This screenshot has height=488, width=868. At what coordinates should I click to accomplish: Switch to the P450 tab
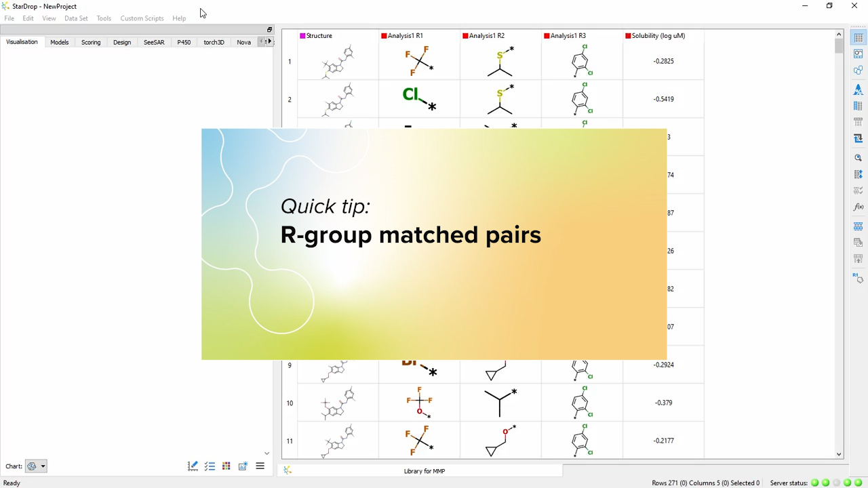click(184, 42)
